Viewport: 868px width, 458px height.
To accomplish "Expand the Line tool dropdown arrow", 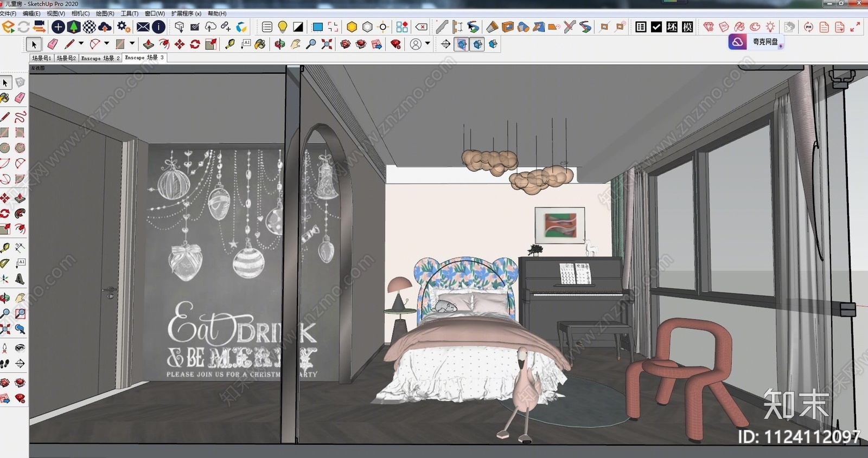I will tap(81, 43).
